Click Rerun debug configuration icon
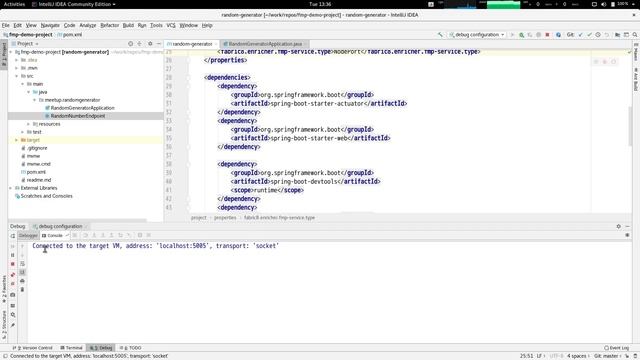Screen dimensions: 640x360 point(13,236)
